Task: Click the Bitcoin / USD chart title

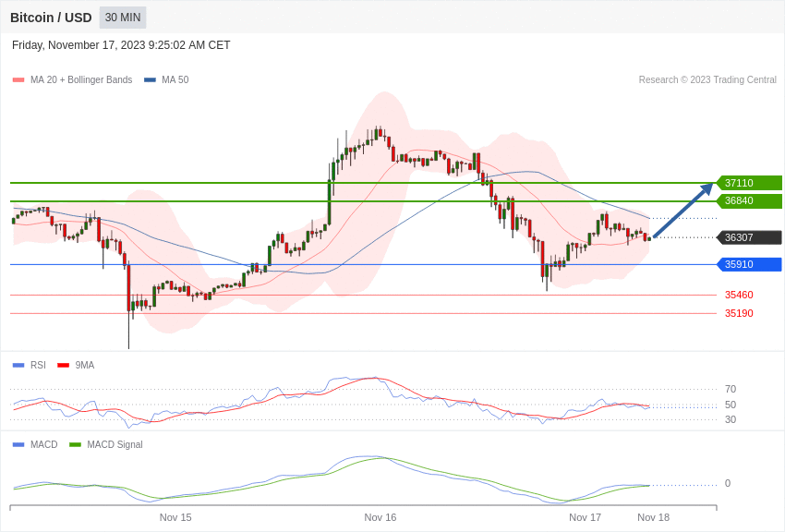Action: [51, 18]
